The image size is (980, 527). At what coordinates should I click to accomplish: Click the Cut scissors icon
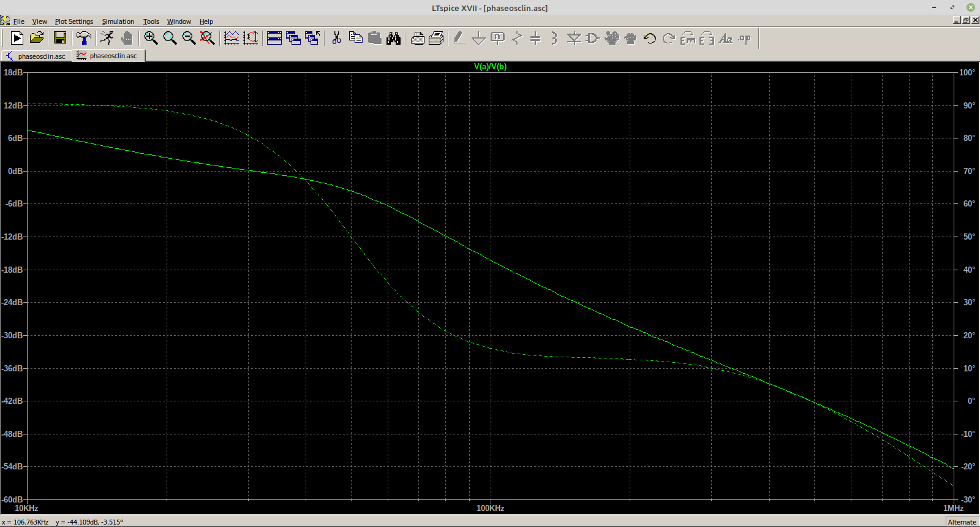[336, 38]
